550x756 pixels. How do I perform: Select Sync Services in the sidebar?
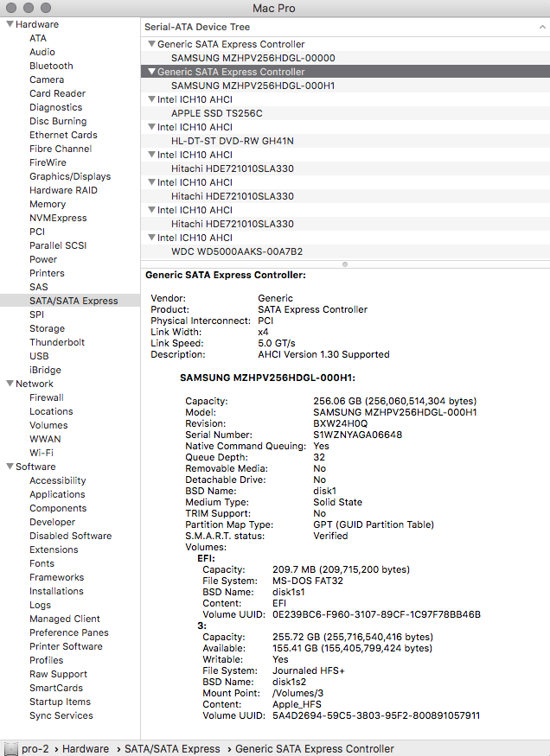point(61,715)
